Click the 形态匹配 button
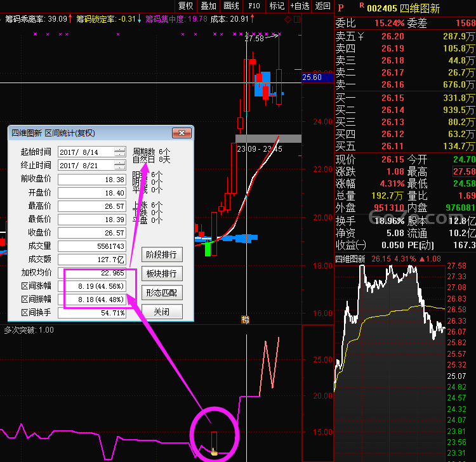The width and height of the screenshot is (476, 462). pos(162,293)
